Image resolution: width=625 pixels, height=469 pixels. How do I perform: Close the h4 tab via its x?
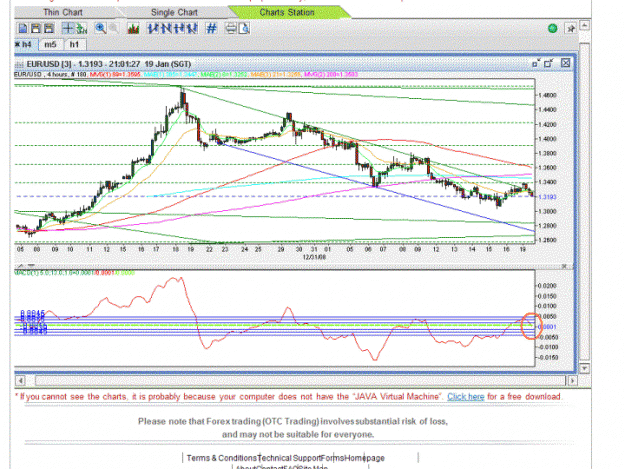[17, 44]
